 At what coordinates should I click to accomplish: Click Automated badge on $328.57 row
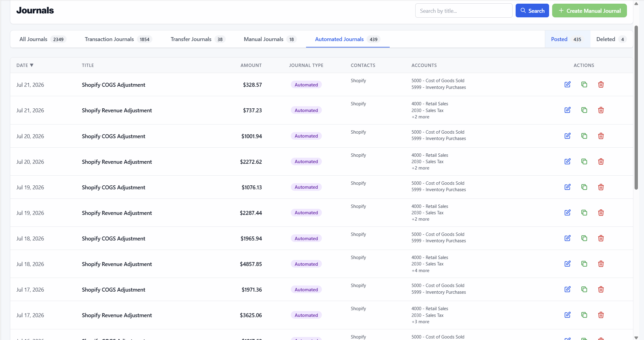coord(306,85)
